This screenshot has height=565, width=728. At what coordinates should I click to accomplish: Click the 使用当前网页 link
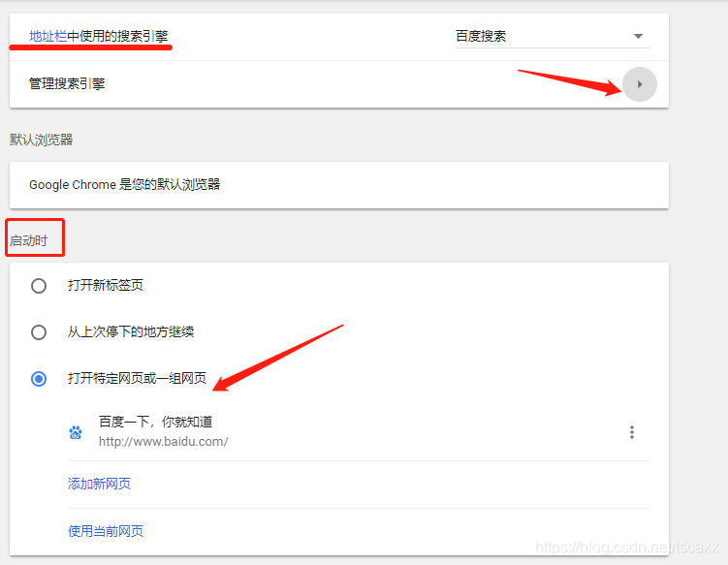(x=106, y=531)
